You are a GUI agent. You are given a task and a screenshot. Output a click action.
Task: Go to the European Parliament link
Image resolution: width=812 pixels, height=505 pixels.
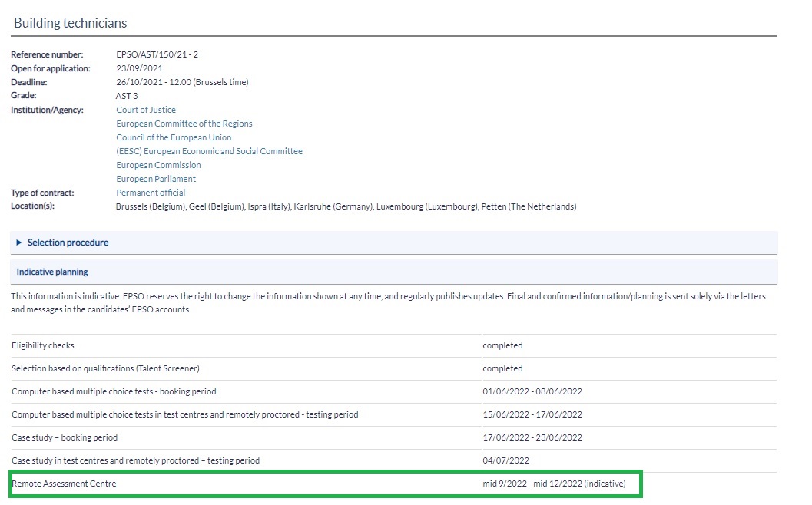tap(156, 179)
